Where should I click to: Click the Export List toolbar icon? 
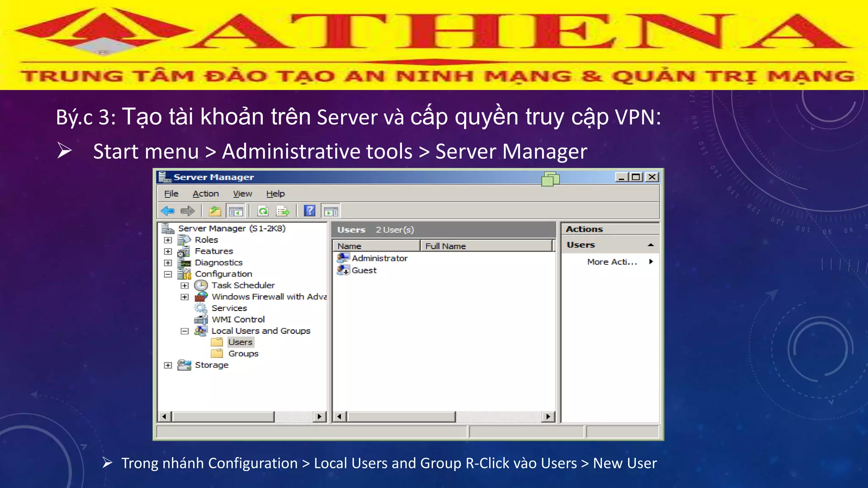point(283,211)
